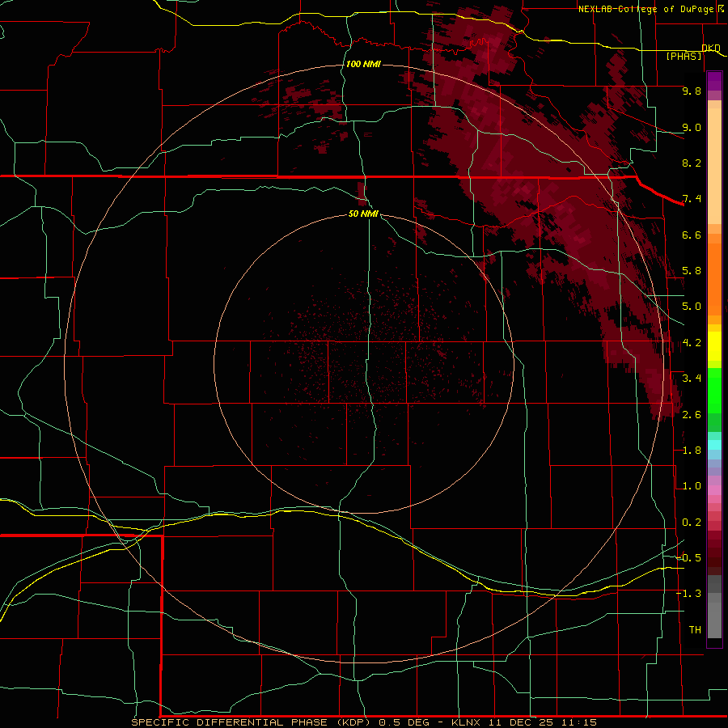Click the 100 NMI range ring label
The image size is (728, 728).
363,64
